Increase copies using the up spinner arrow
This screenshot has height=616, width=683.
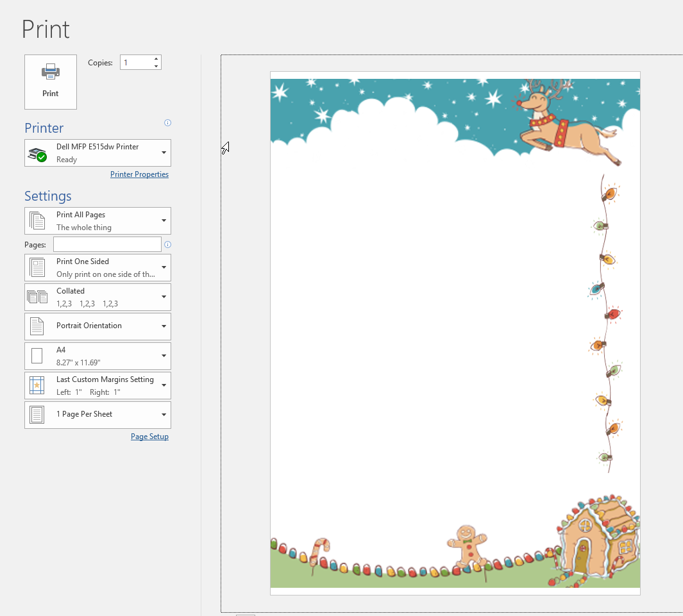156,59
